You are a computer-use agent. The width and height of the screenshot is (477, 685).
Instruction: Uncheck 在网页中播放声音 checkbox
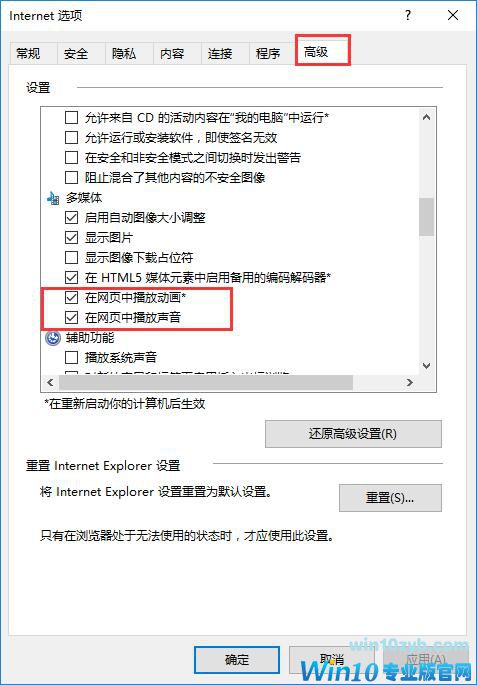[71, 318]
